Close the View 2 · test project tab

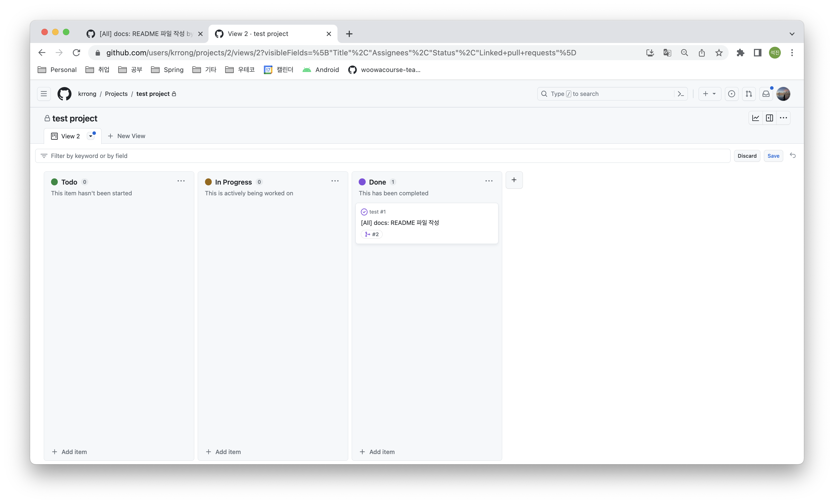[329, 34]
